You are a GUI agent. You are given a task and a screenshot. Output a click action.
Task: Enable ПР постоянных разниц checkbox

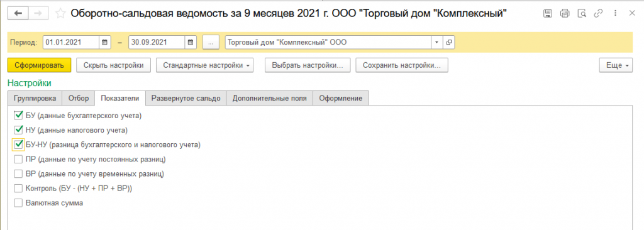[x=18, y=159]
